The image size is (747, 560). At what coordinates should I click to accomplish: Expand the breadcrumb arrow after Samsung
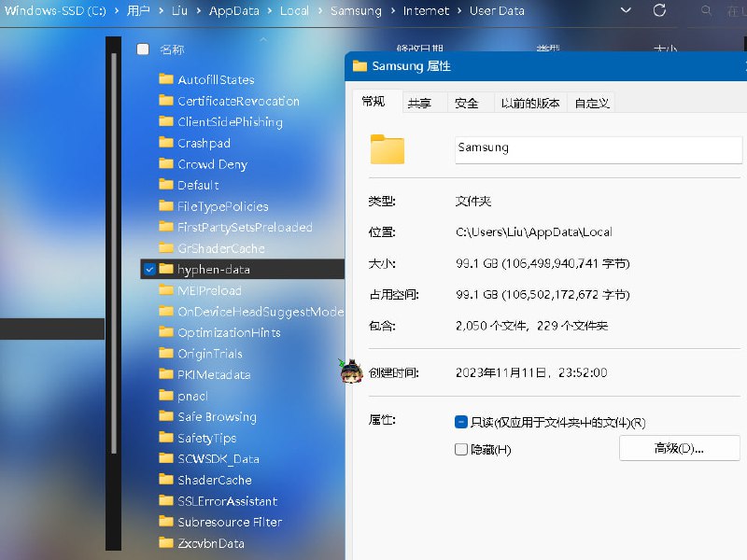coord(392,11)
